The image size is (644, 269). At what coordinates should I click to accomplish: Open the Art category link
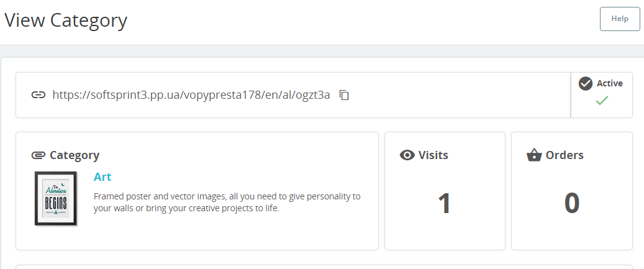click(x=102, y=176)
